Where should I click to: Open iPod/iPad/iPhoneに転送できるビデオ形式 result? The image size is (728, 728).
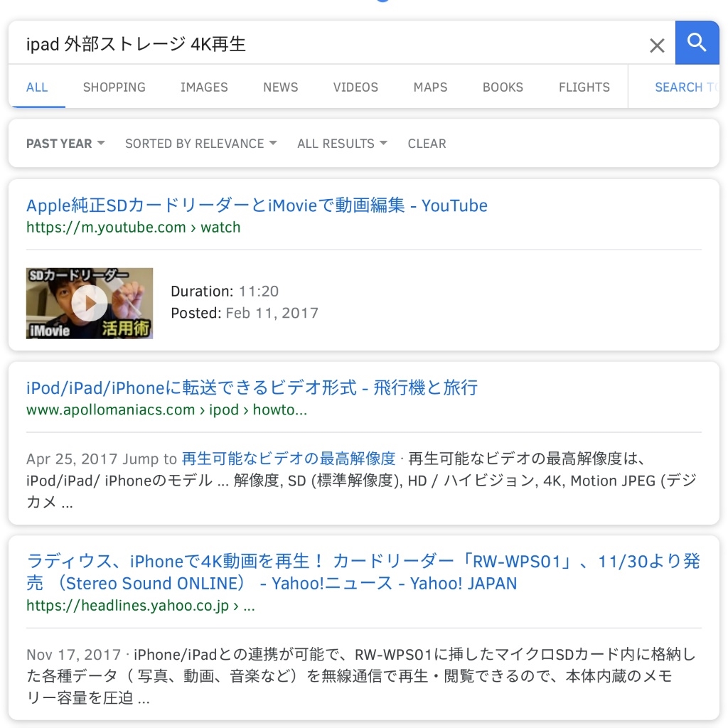252,387
